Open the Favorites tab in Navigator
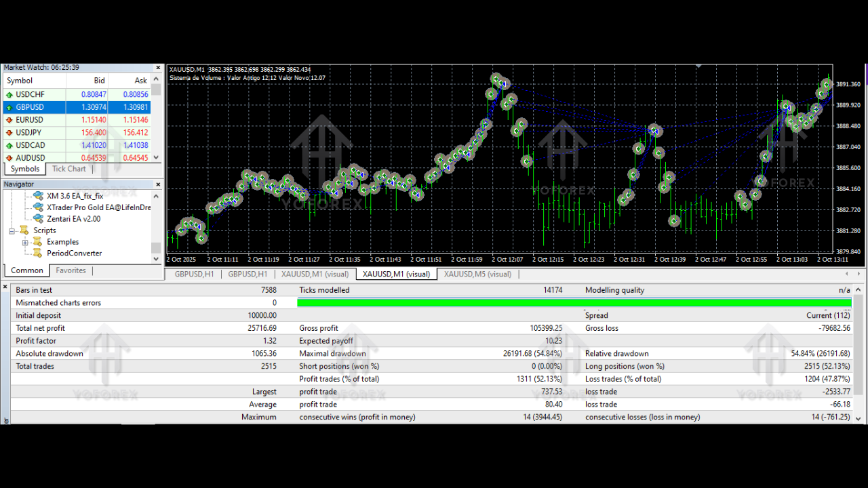 70,270
